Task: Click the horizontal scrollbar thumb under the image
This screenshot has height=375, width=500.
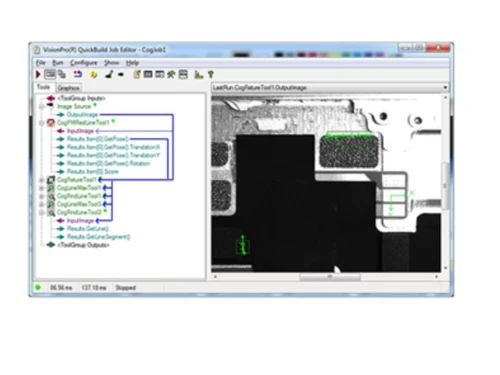Action: [x=330, y=277]
